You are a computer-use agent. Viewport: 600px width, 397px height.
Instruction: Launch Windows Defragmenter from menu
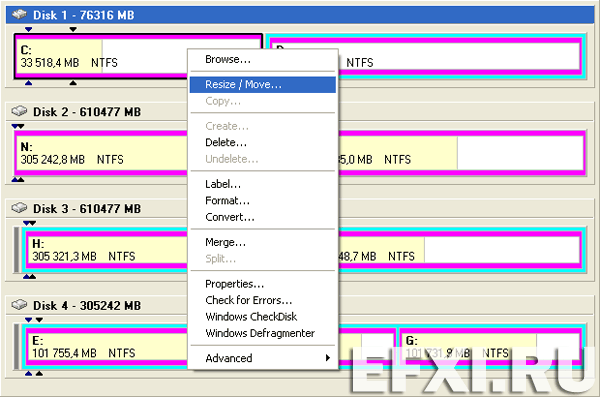(262, 333)
